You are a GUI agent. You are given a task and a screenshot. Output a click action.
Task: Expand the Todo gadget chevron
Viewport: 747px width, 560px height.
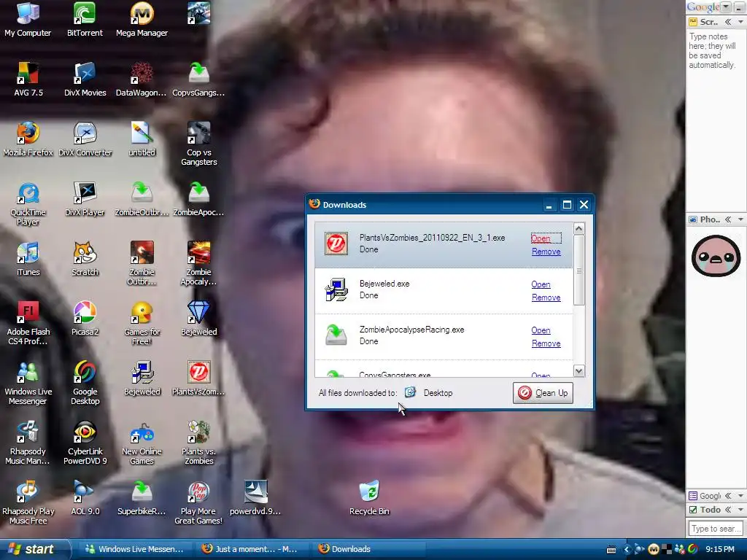click(728, 510)
